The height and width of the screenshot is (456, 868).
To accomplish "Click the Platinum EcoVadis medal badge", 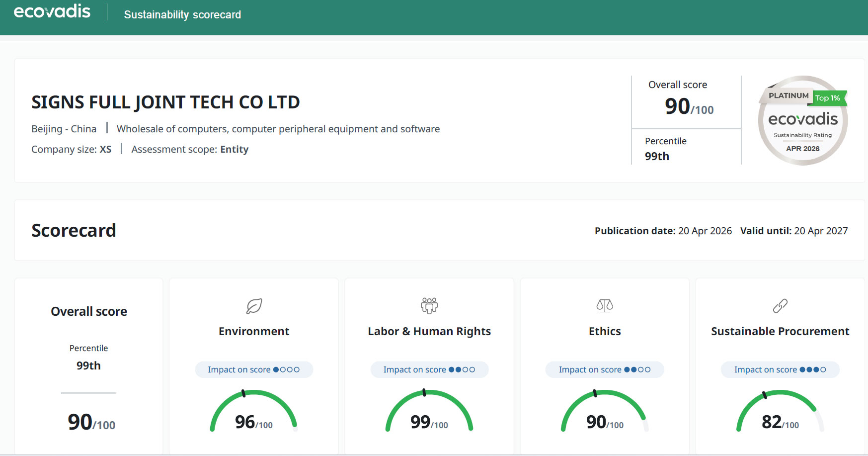I will (802, 120).
